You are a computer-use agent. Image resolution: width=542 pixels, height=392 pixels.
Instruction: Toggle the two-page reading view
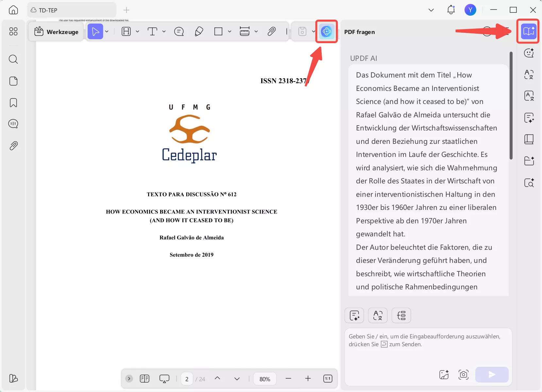145,379
